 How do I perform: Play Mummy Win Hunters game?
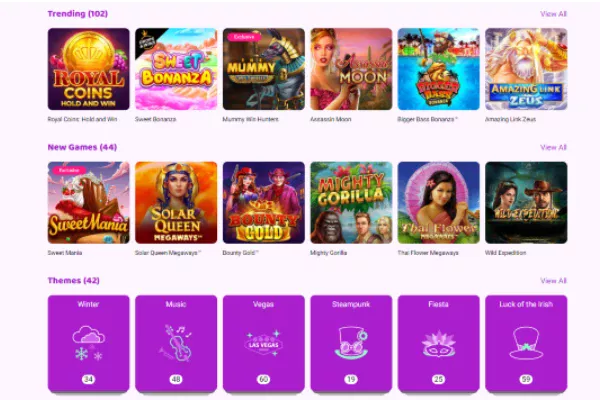coord(264,69)
